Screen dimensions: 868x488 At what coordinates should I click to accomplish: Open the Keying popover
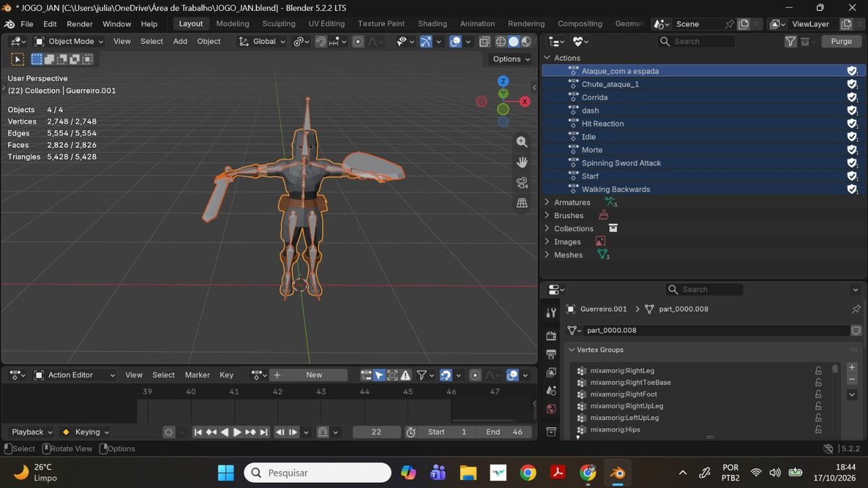click(85, 432)
